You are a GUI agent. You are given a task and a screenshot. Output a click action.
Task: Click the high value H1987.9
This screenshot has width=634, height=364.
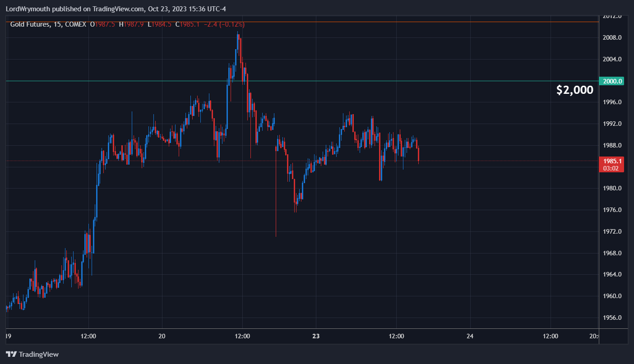(x=132, y=24)
